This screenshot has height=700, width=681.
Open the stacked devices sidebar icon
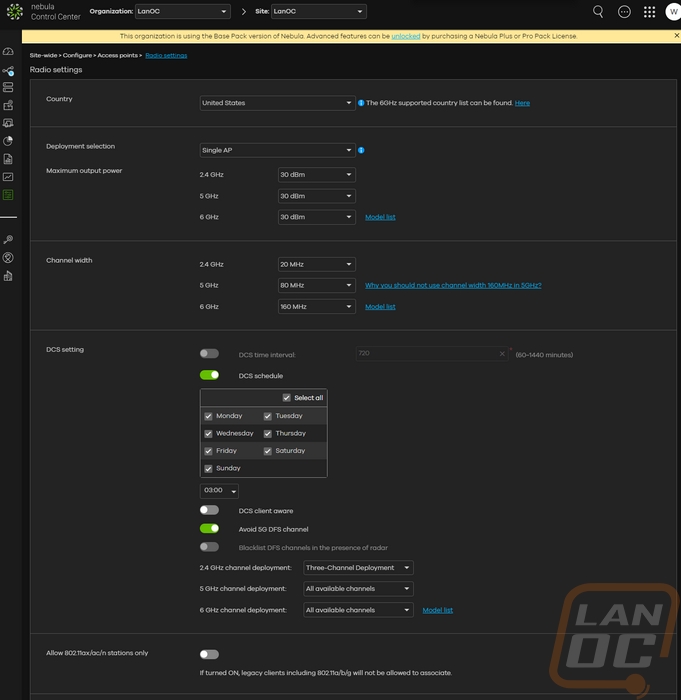pos(8,87)
